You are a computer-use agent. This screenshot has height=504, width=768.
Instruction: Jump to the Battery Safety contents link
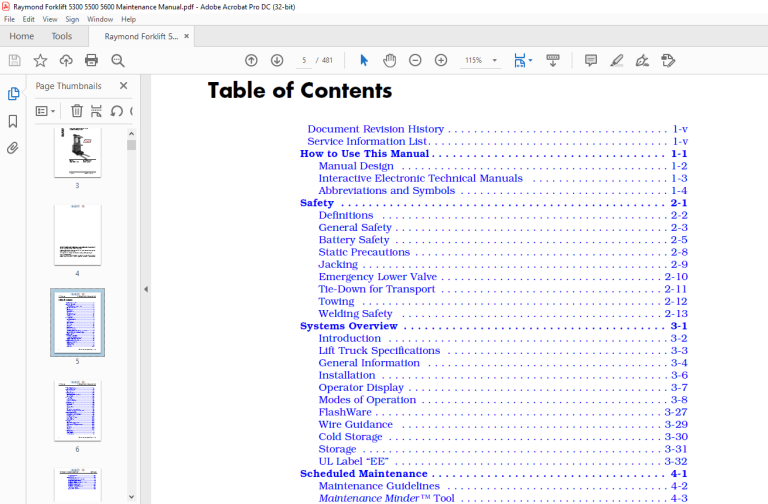[354, 240]
